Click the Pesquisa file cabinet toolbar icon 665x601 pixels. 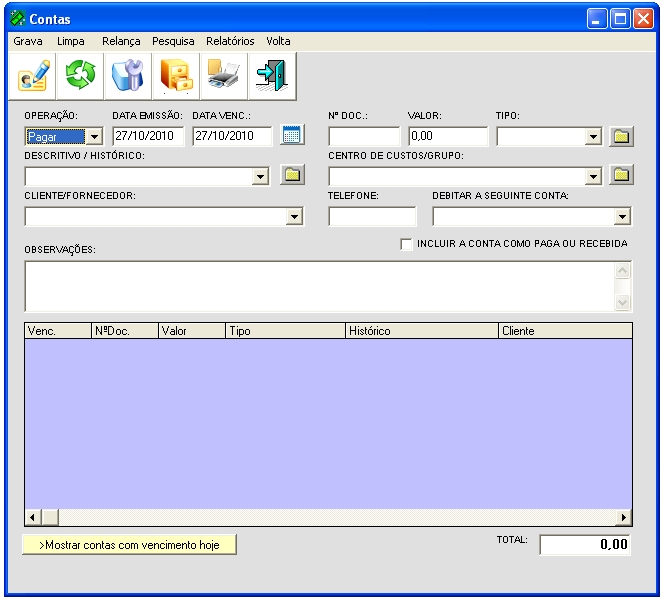tap(176, 76)
